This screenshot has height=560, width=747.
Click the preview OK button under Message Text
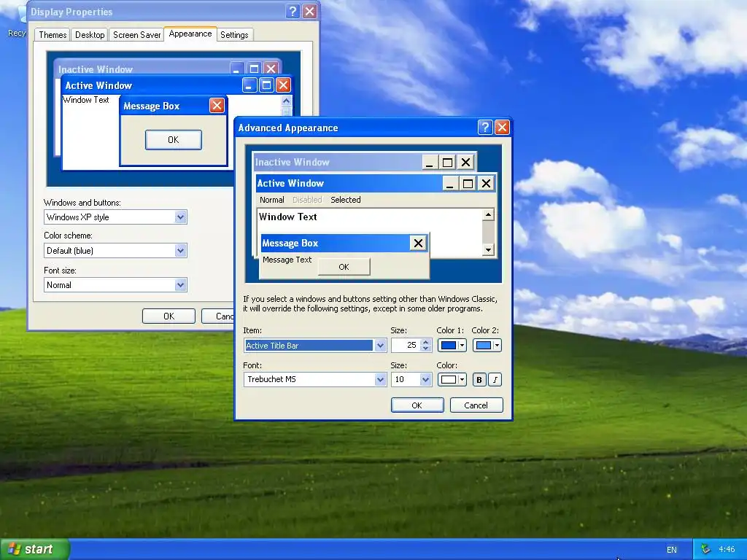pyautogui.click(x=344, y=267)
